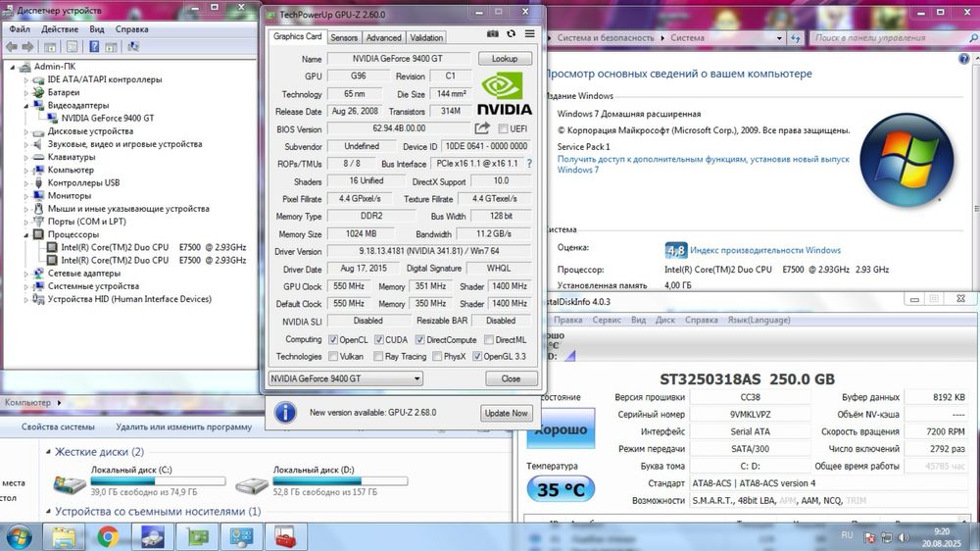Toggle OpenCL checkbox
Image resolution: width=980 pixels, height=551 pixels.
[333, 339]
